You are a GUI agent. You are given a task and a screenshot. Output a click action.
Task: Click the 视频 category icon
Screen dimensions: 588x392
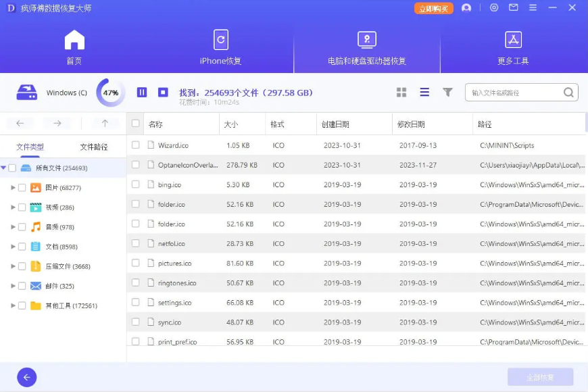pyautogui.click(x=36, y=207)
